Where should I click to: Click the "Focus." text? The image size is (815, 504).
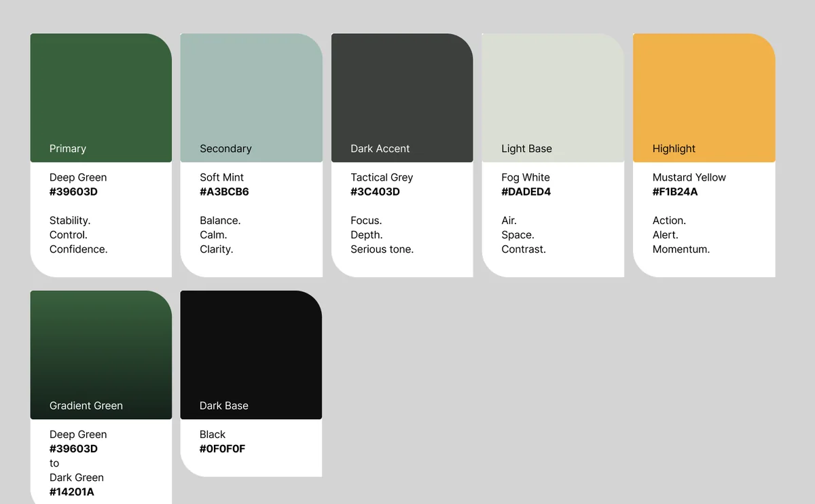tap(366, 221)
